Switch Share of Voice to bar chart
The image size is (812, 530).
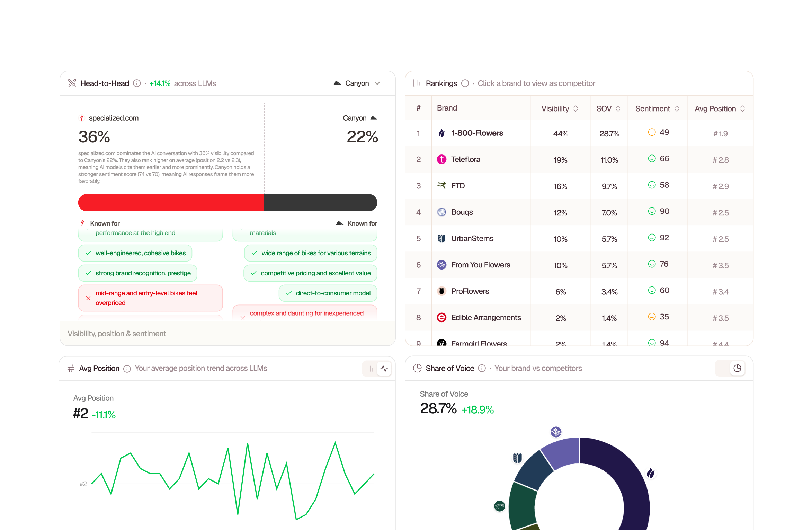(723, 369)
